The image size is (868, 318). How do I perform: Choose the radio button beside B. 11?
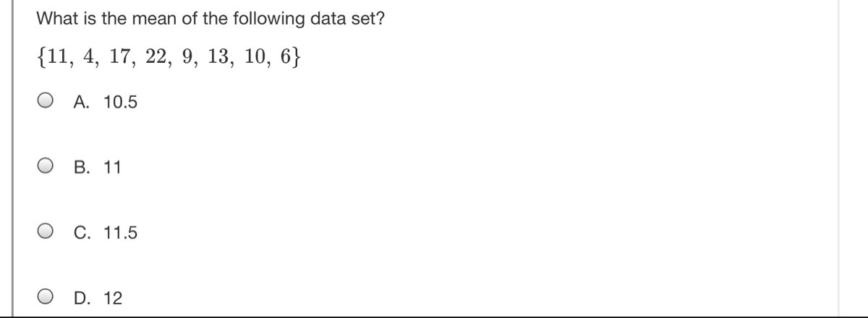click(x=46, y=167)
